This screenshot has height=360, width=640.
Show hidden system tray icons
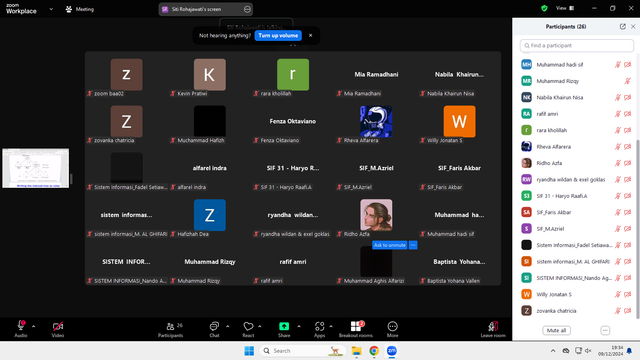553,351
